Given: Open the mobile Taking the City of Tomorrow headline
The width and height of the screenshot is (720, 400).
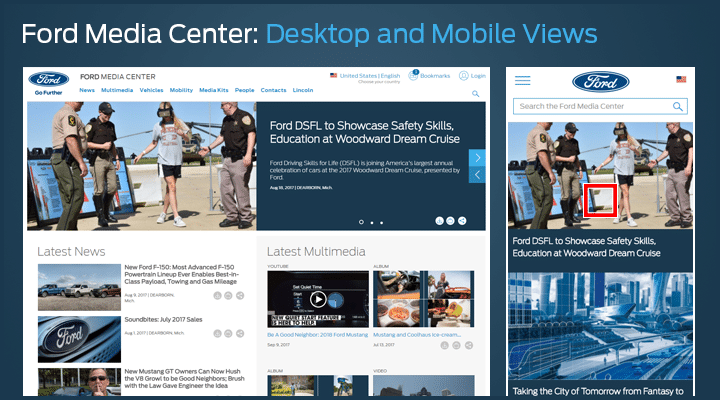Looking at the screenshot, I should tap(598, 391).
